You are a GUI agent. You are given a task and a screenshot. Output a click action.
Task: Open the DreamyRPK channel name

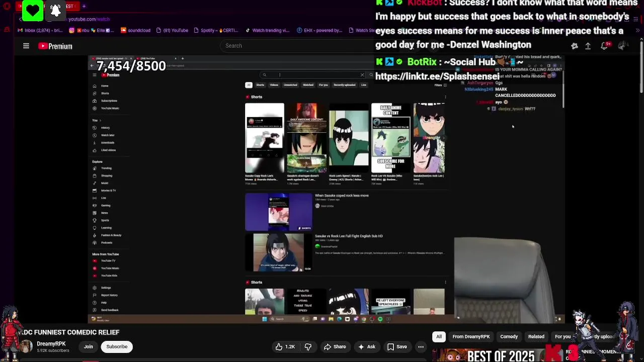coord(51,344)
